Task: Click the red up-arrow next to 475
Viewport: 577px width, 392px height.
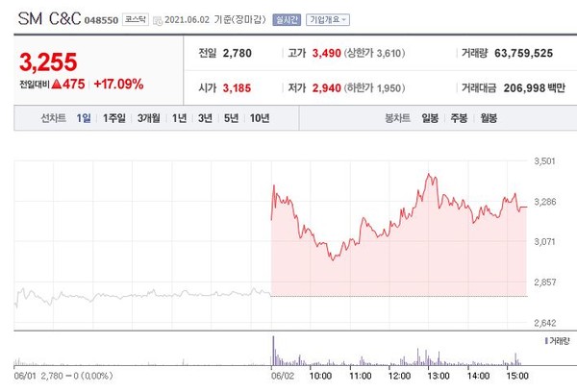Action: point(57,84)
